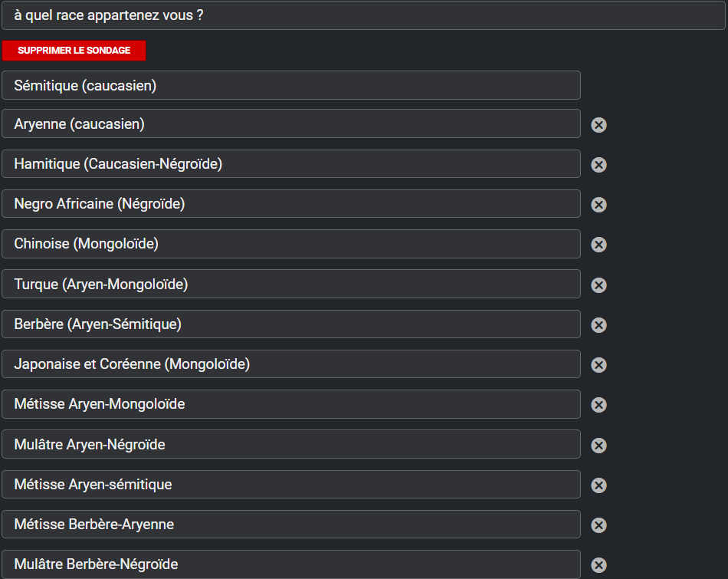Screen dimensions: 728x579
Task: Delete the "Hamitique (Caucasien-Négroïde)" option via its X icon
Action: point(599,165)
